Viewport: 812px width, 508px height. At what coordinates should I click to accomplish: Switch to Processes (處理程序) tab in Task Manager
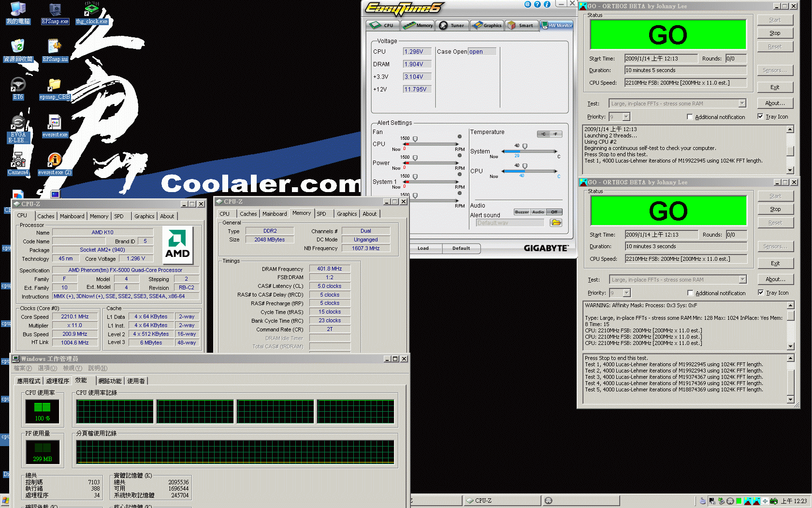click(x=58, y=381)
